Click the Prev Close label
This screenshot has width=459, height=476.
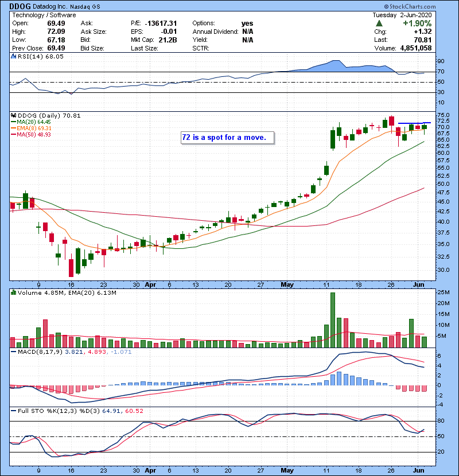tap(28, 48)
